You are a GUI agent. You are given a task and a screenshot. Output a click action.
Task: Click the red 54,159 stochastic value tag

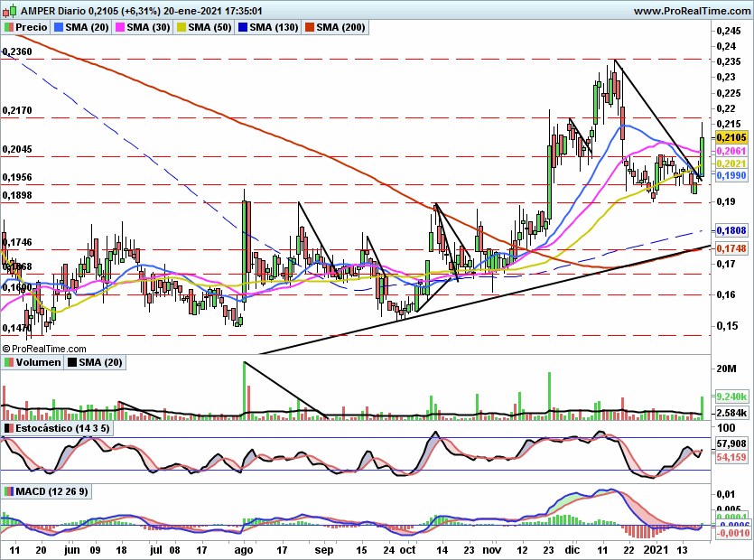(731, 457)
